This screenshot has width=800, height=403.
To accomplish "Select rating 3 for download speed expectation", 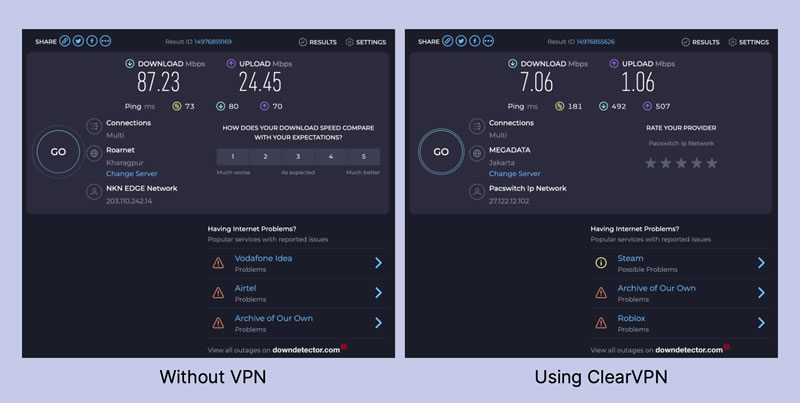I will (x=298, y=157).
